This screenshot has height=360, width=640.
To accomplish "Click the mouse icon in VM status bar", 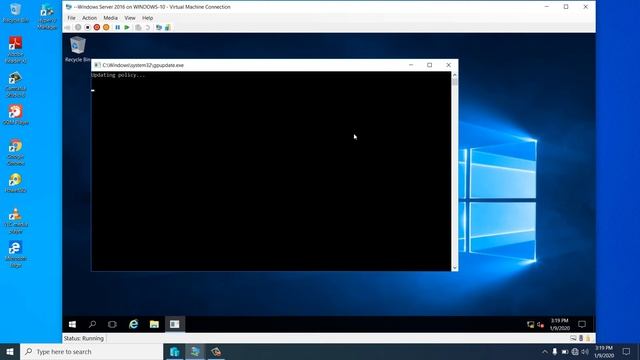I will (x=581, y=338).
